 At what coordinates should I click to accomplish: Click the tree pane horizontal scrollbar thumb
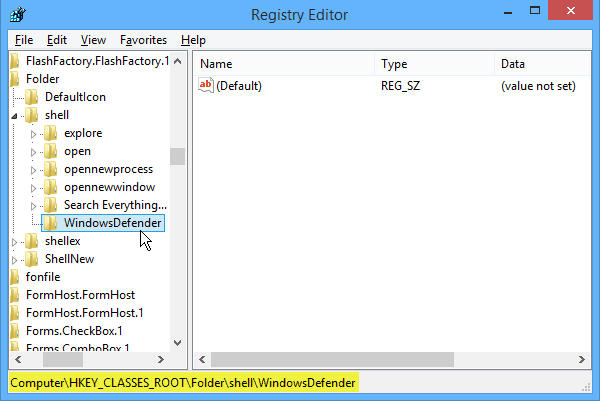[x=63, y=359]
